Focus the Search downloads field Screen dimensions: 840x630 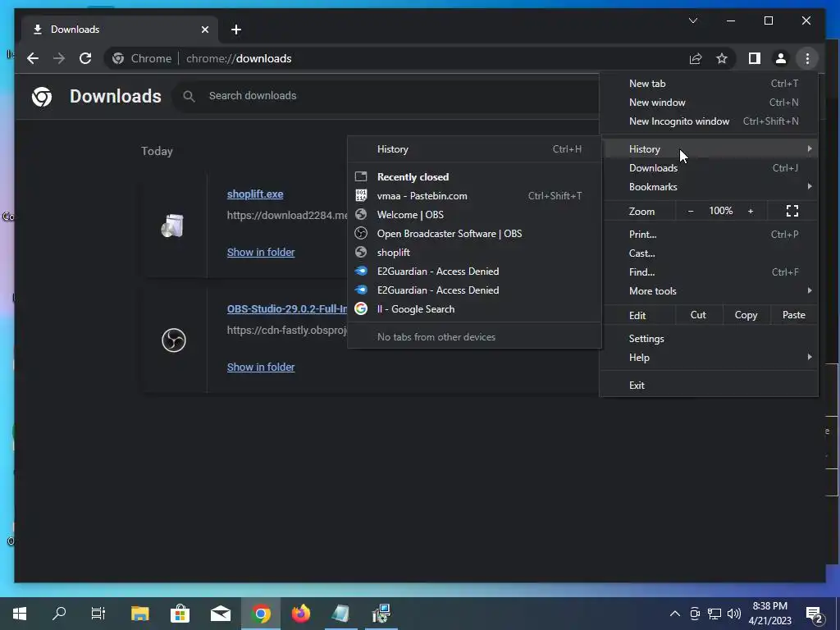tap(386, 96)
